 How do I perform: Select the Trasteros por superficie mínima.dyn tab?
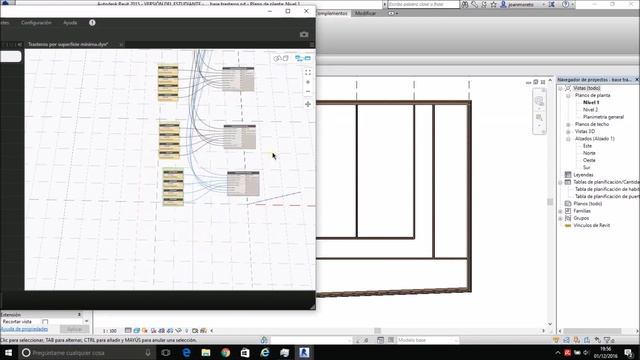[68, 44]
